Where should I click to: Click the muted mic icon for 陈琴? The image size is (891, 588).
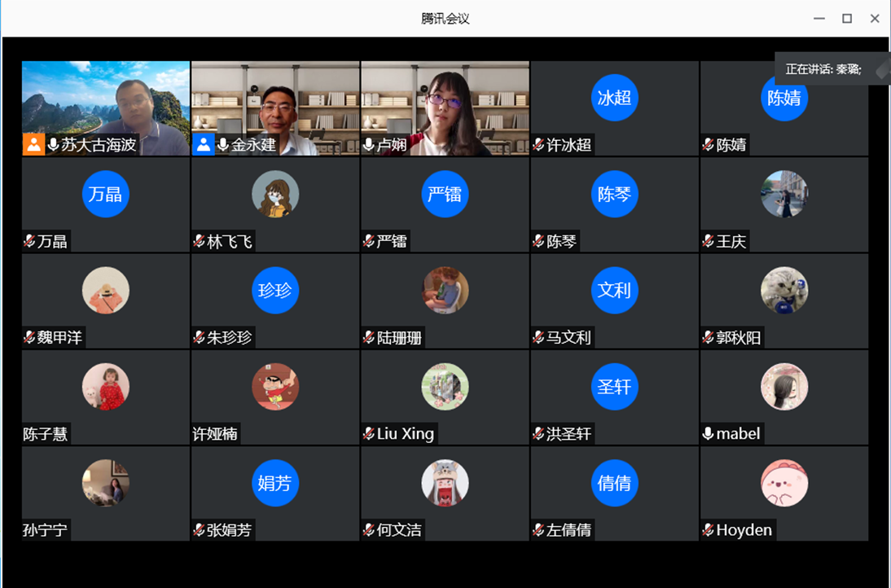click(538, 241)
